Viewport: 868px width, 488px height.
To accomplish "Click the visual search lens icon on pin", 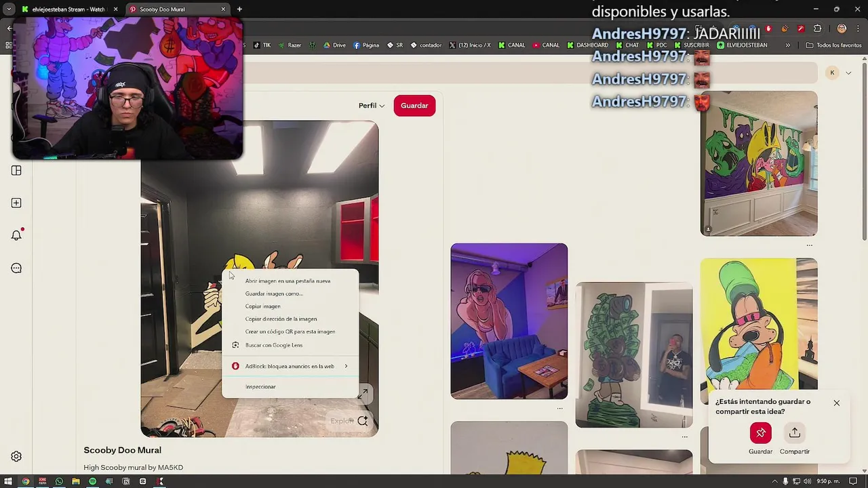I will pos(363,421).
